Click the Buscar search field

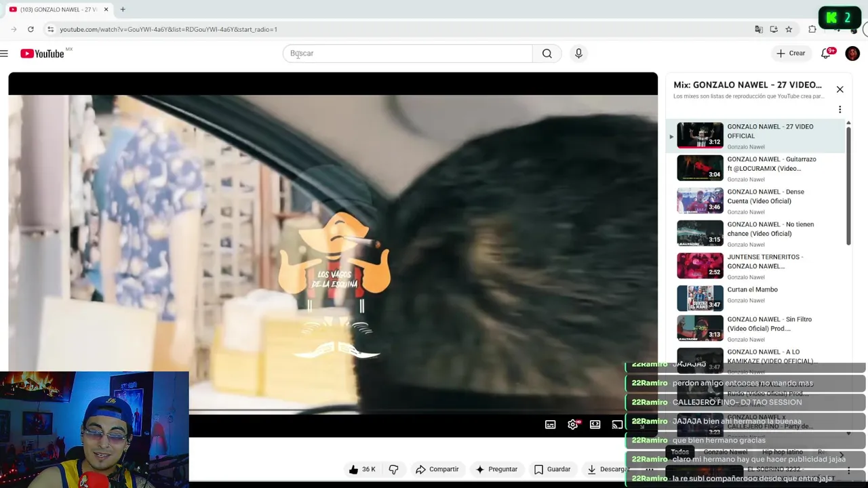pyautogui.click(x=408, y=54)
